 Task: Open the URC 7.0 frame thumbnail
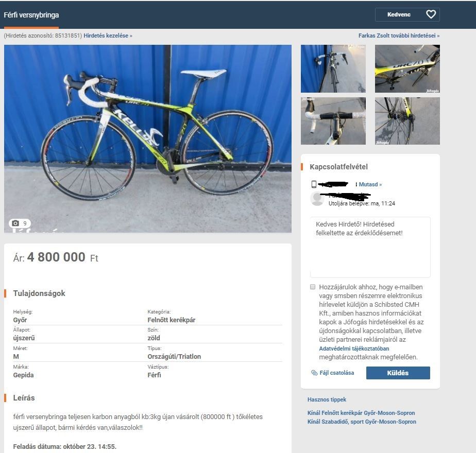coord(407,68)
